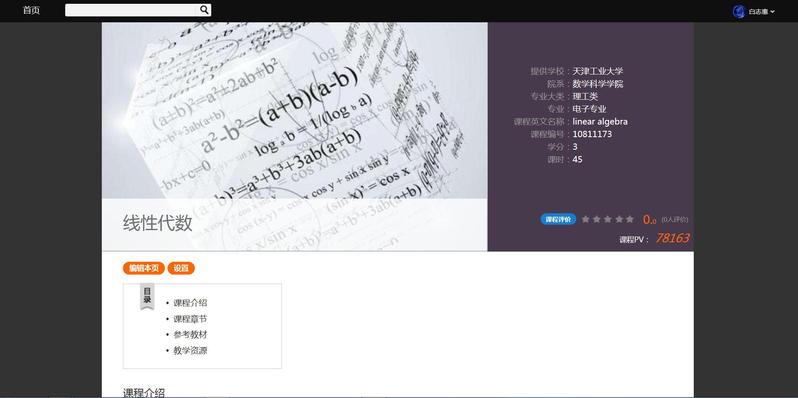Screen dimensions: 798x398
Task: Click the math formulas course banner image
Action: 295,136
